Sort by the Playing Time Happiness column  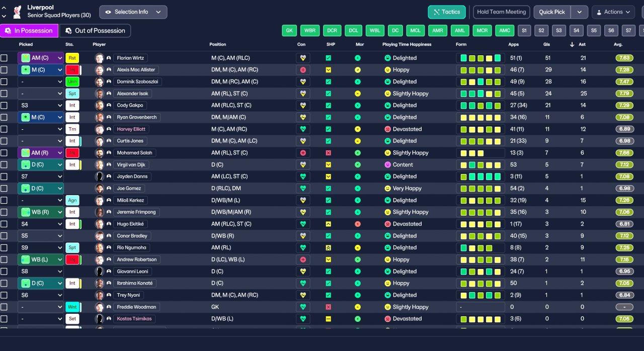click(x=407, y=45)
